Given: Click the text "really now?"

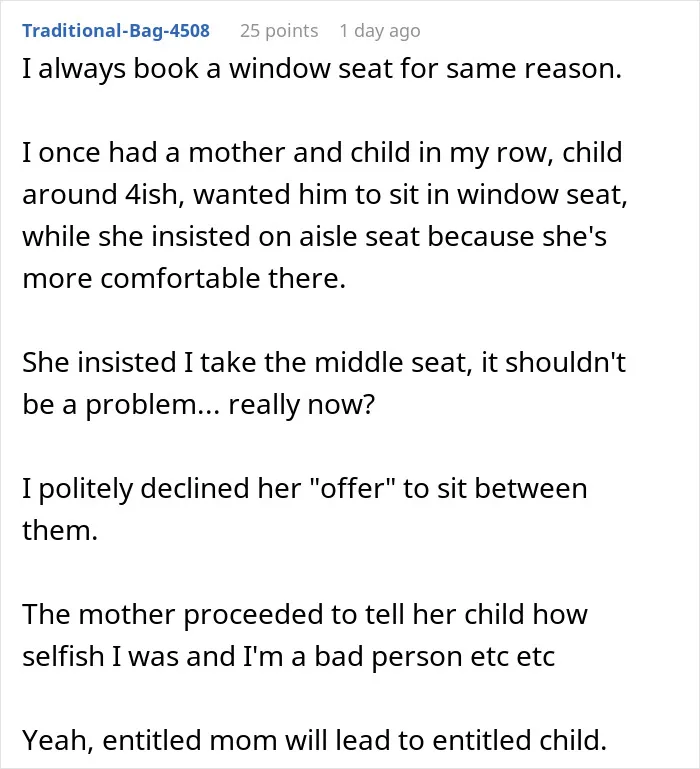Looking at the screenshot, I should tap(302, 405).
